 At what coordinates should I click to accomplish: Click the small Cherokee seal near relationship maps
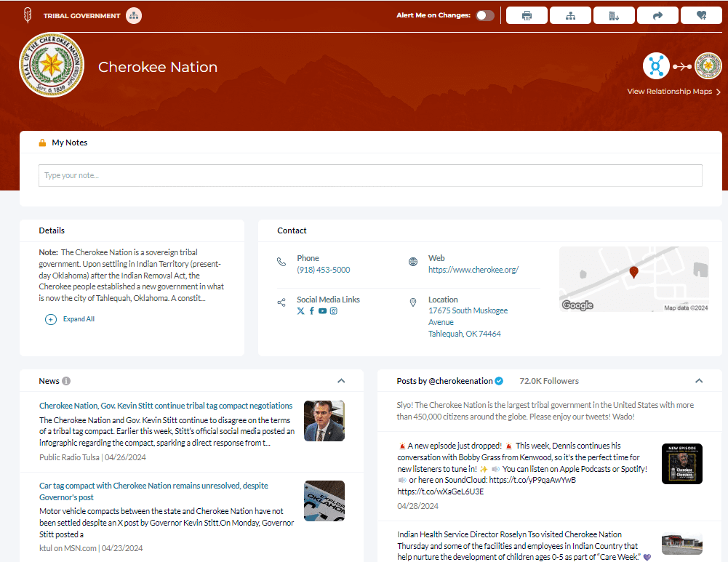click(708, 66)
